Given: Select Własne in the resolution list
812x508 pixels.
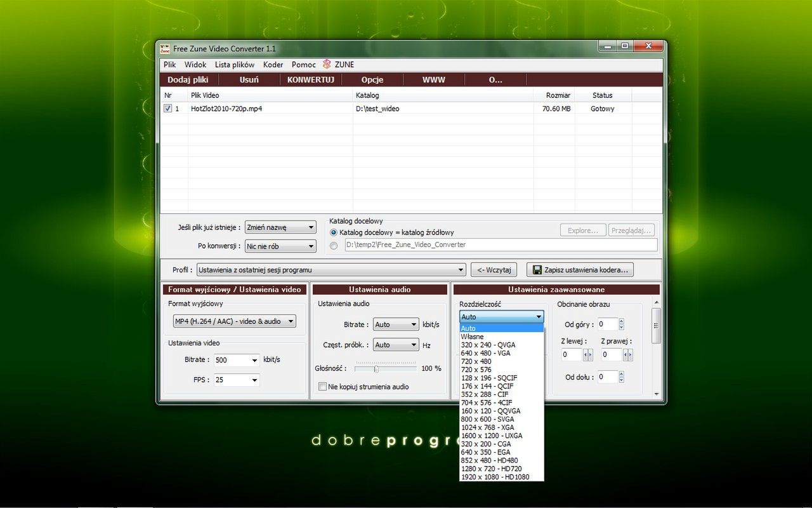Looking at the screenshot, I should click(x=502, y=337).
